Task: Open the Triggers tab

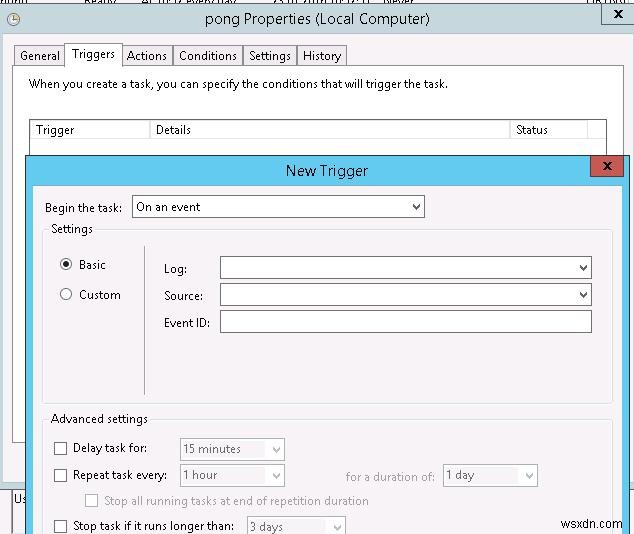Action: click(x=93, y=54)
